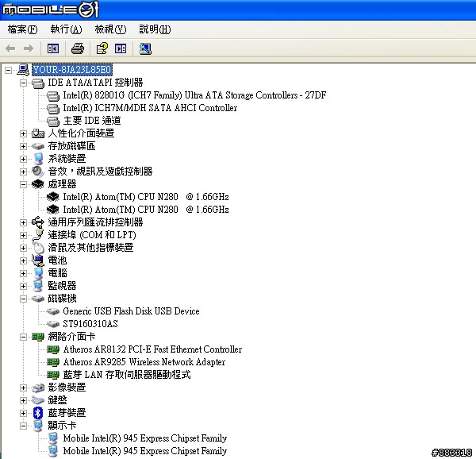476x459 pixels.
Task: Expand the 電腦 category
Action: pyautogui.click(x=23, y=273)
